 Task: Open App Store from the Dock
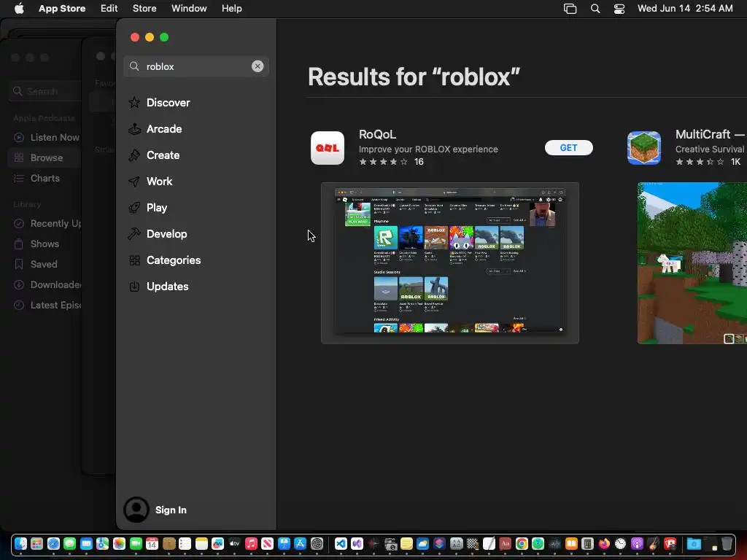click(300, 543)
